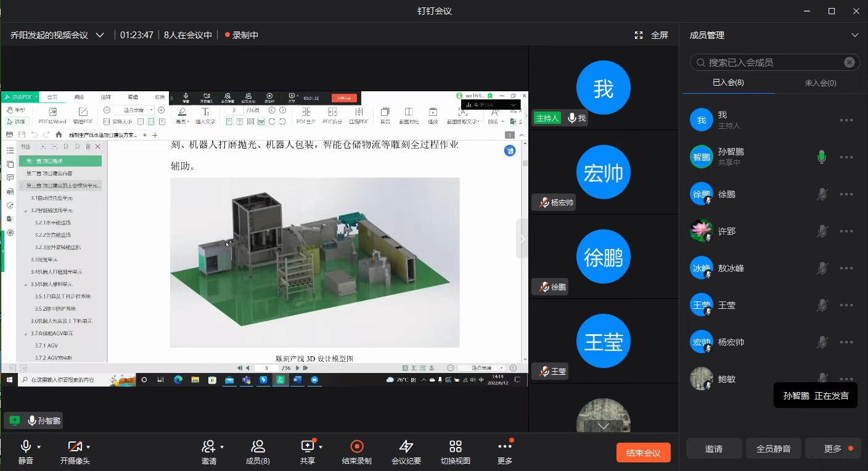
Task: Click the 全屏 fullscreen icon
Action: pos(639,35)
